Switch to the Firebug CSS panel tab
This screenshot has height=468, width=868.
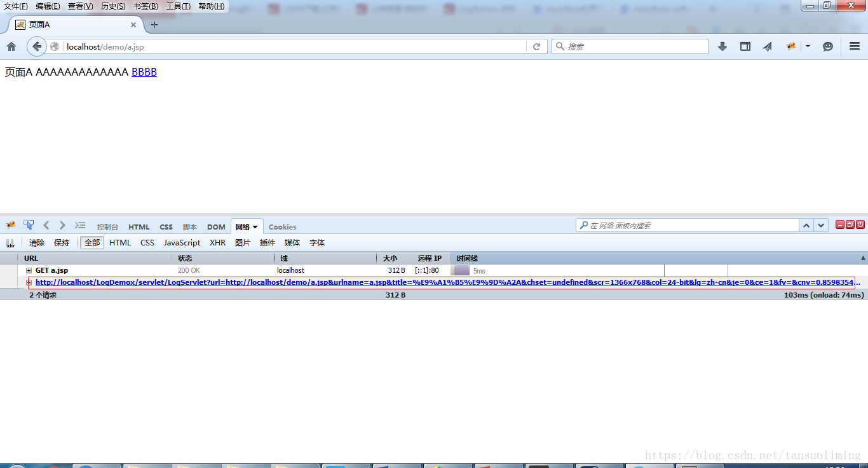pyautogui.click(x=166, y=227)
